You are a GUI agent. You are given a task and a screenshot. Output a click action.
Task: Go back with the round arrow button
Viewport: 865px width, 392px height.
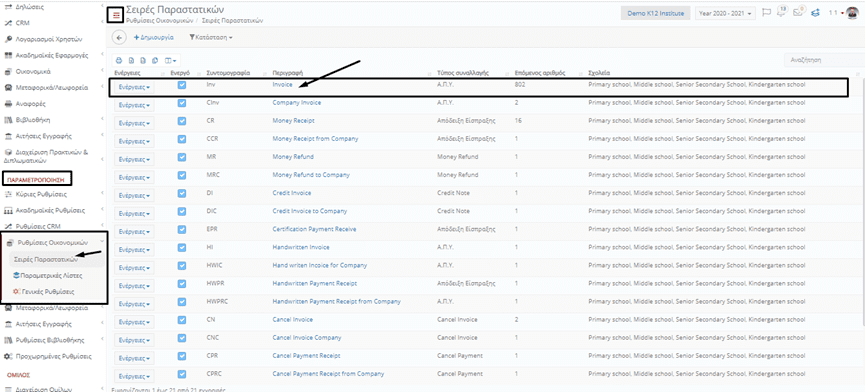tap(119, 37)
